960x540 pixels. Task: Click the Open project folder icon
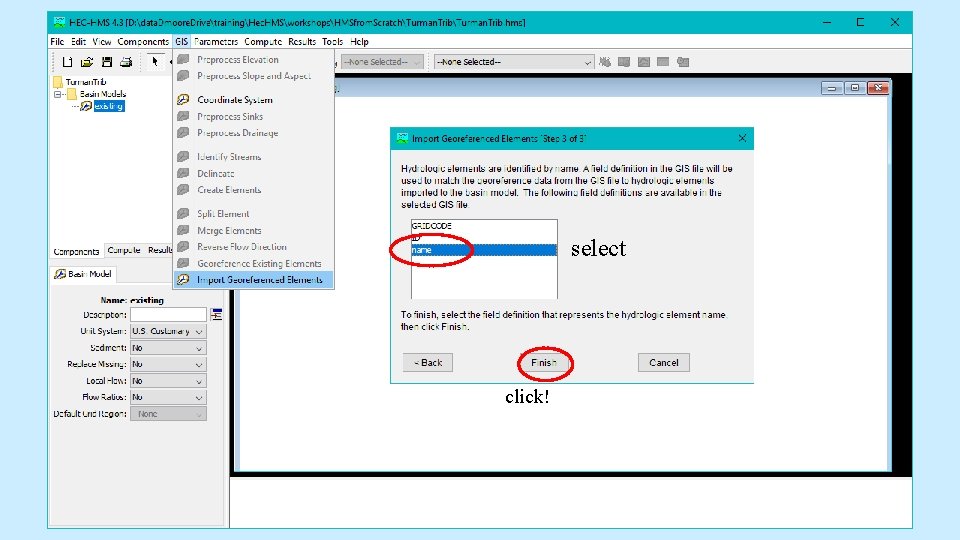87,62
